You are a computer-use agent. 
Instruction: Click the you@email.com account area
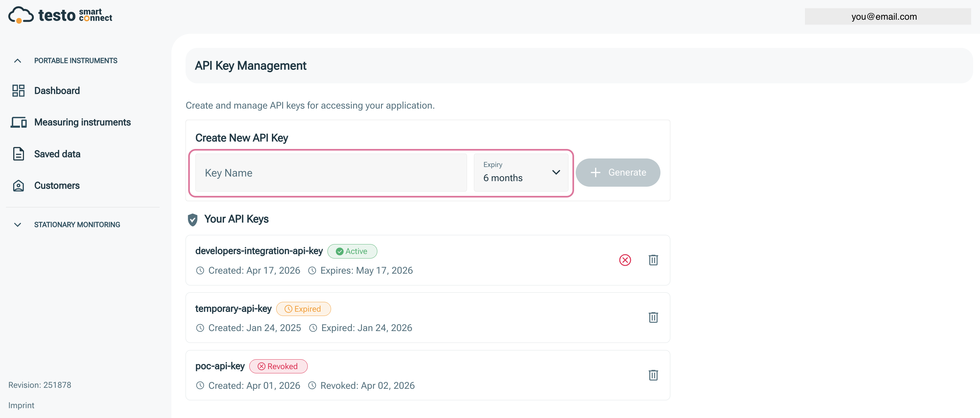[x=888, y=16]
